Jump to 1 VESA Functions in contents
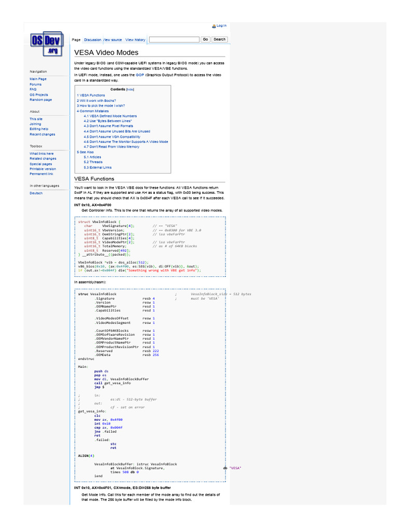 coord(91,96)
